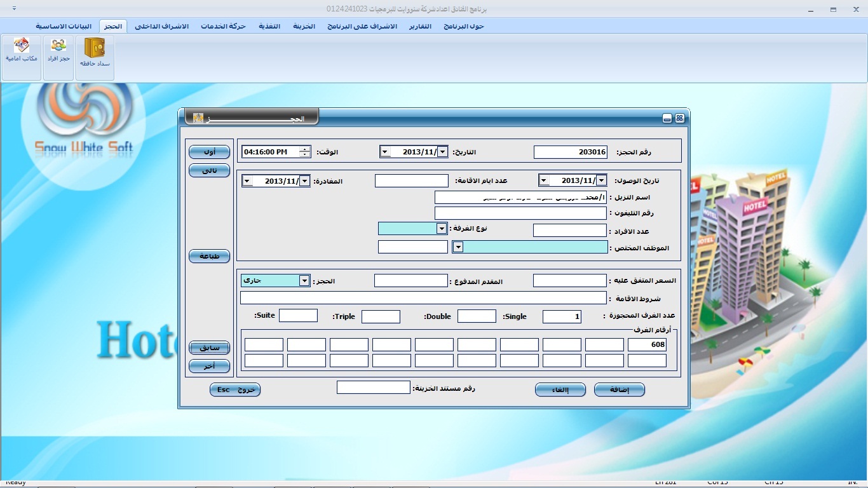The height and width of the screenshot is (488, 868).
Task: Expand the نوع الغرفة room type dropdown
Action: (442, 228)
